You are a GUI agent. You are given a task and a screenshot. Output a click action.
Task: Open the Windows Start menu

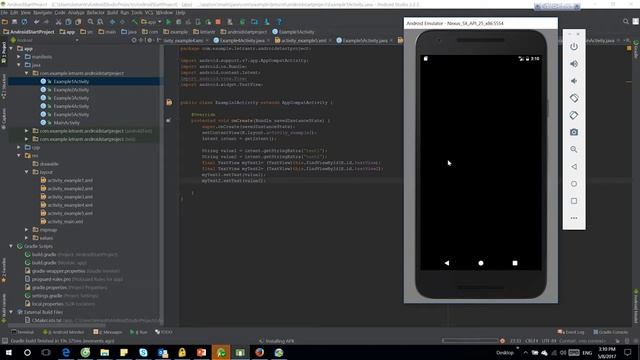(x=8, y=352)
